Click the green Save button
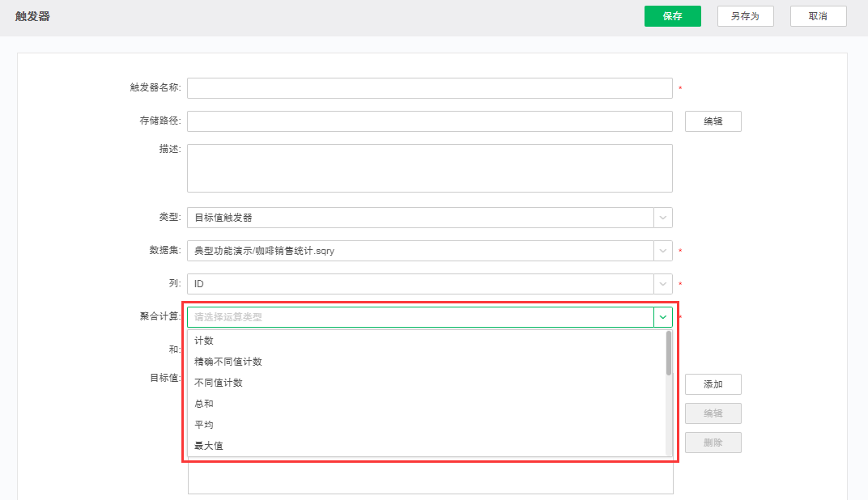 click(672, 15)
